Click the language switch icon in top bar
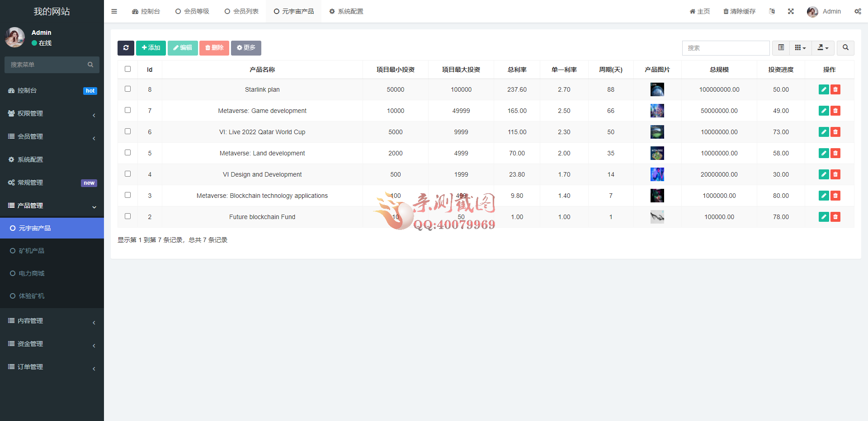This screenshot has width=868, height=421. 772,11
